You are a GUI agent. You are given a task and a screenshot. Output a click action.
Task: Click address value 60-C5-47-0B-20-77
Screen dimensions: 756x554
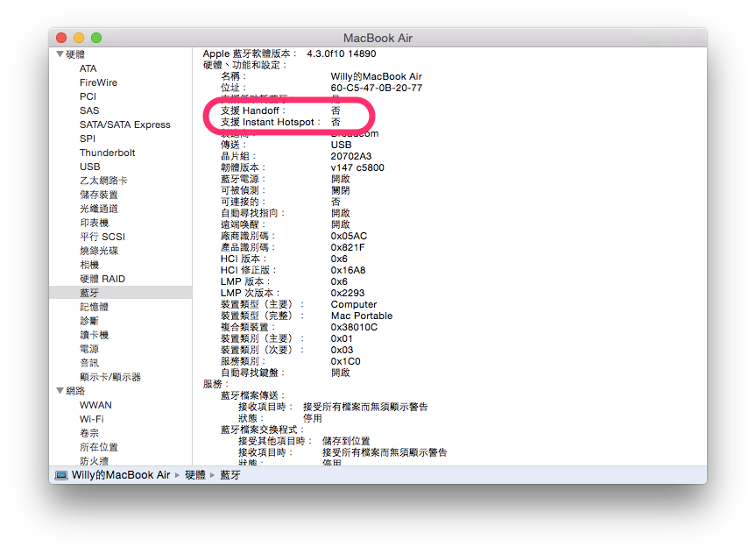pyautogui.click(x=376, y=88)
